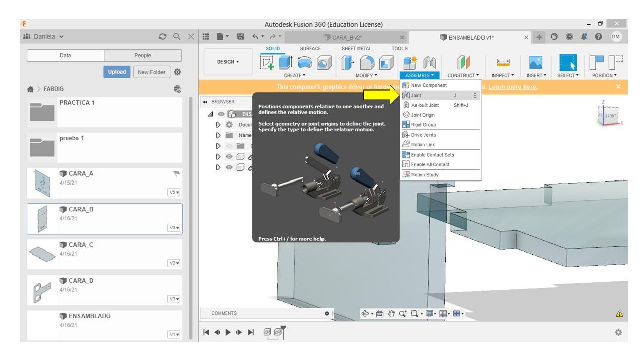Viewport: 644px width, 362px height.
Task: Activate the Select tool icon
Action: (568, 62)
